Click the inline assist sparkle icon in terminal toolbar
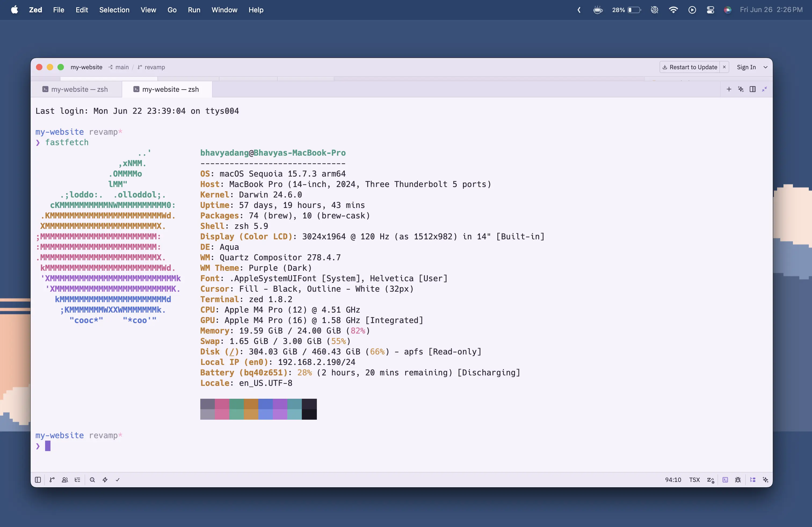Image resolution: width=812 pixels, height=527 pixels. click(x=741, y=89)
